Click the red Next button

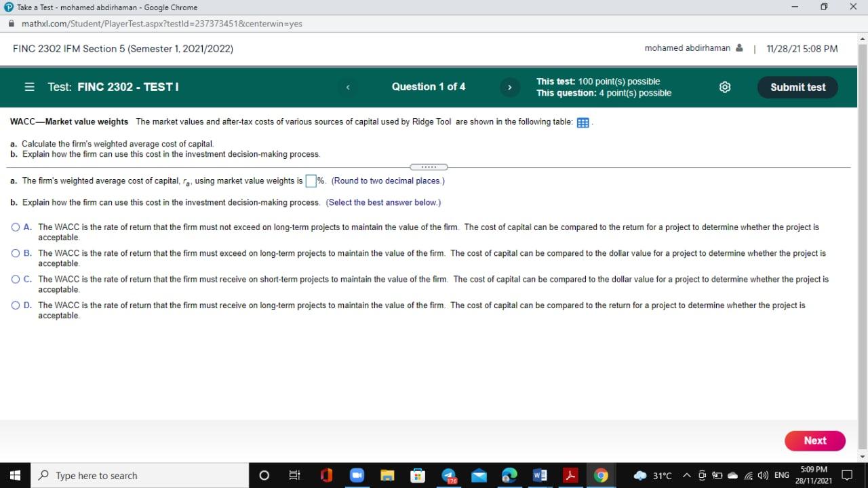pos(814,440)
